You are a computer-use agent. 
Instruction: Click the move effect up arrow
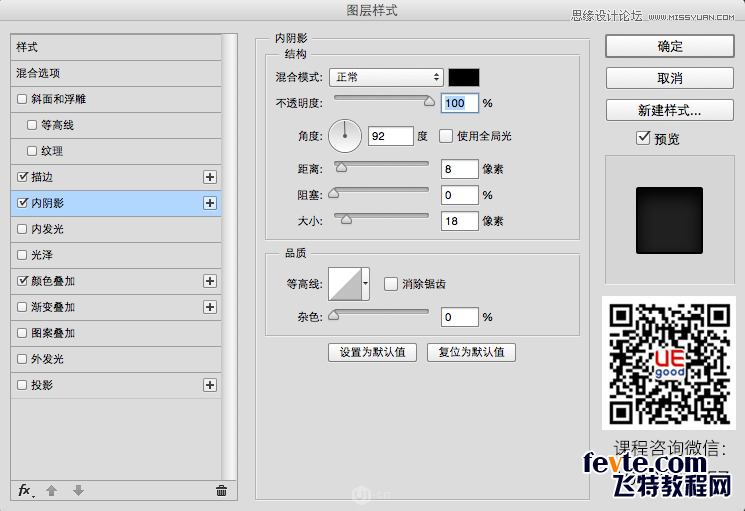tap(53, 490)
